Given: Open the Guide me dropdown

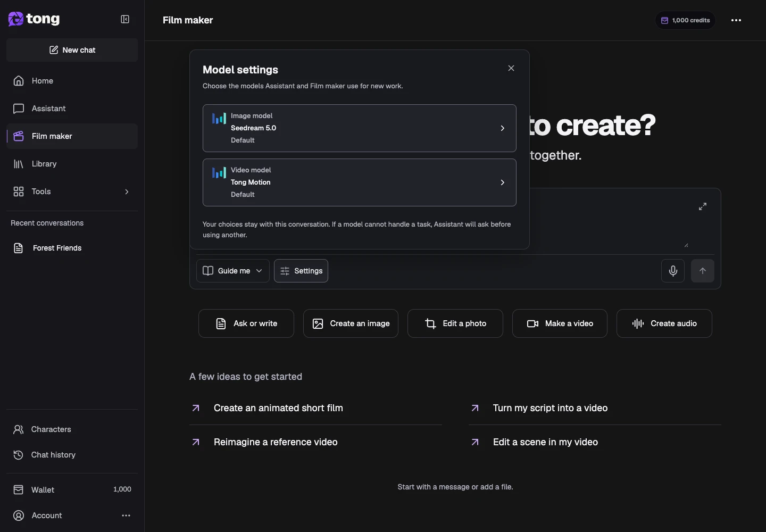Looking at the screenshot, I should [x=233, y=271].
